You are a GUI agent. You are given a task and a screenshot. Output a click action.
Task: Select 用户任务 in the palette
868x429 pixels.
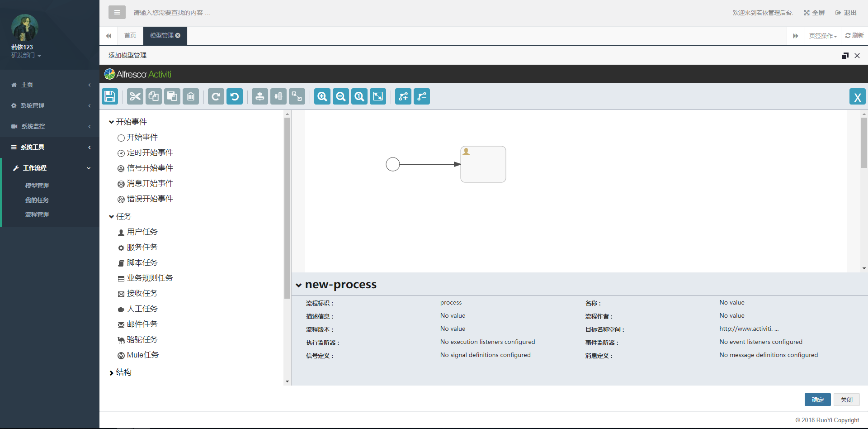[142, 232]
